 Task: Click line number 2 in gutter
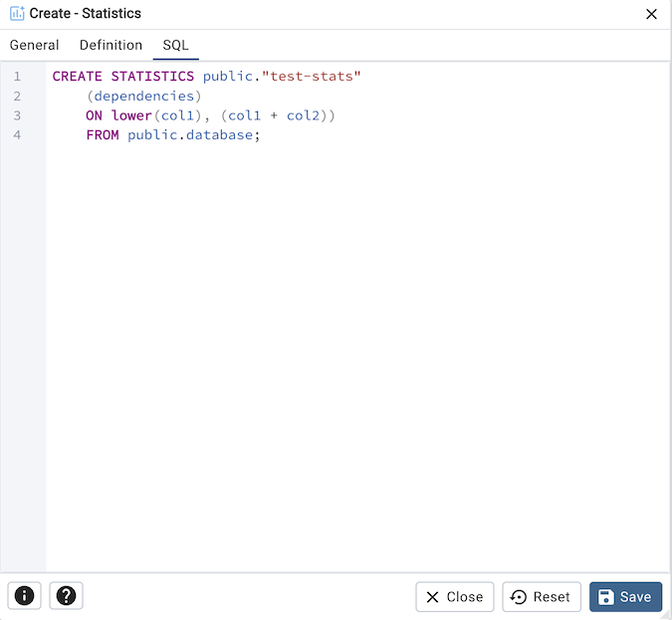pyautogui.click(x=17, y=96)
